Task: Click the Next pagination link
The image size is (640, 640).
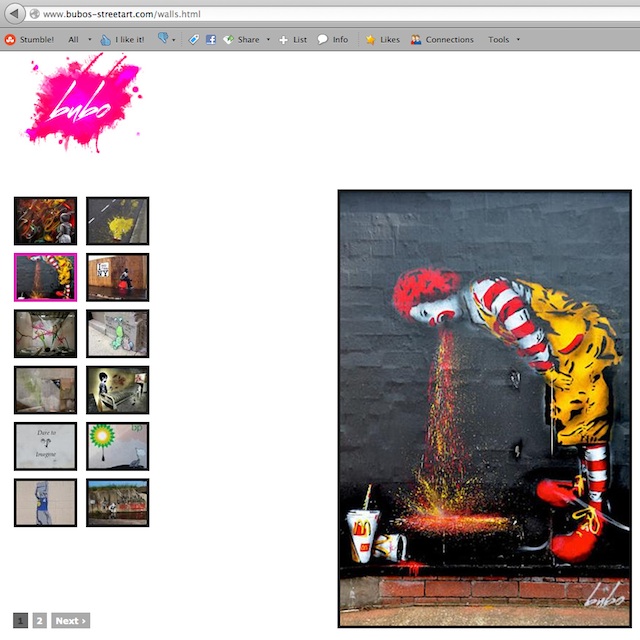Action: point(70,621)
